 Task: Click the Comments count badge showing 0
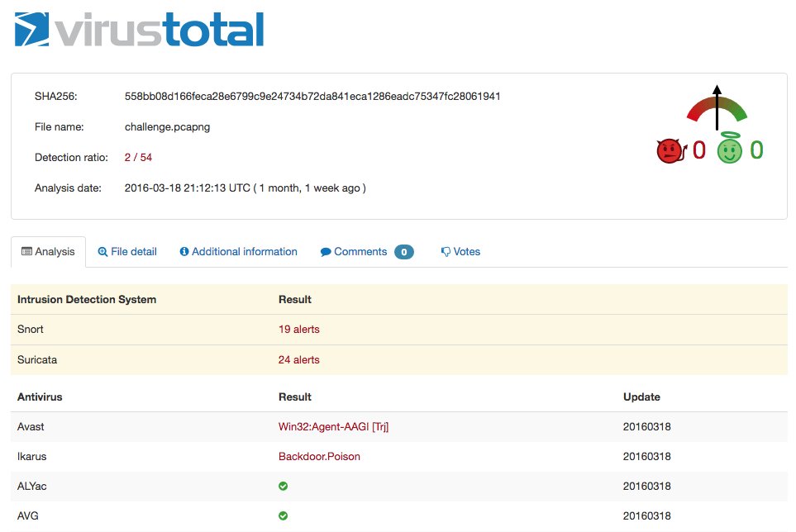[x=404, y=252]
